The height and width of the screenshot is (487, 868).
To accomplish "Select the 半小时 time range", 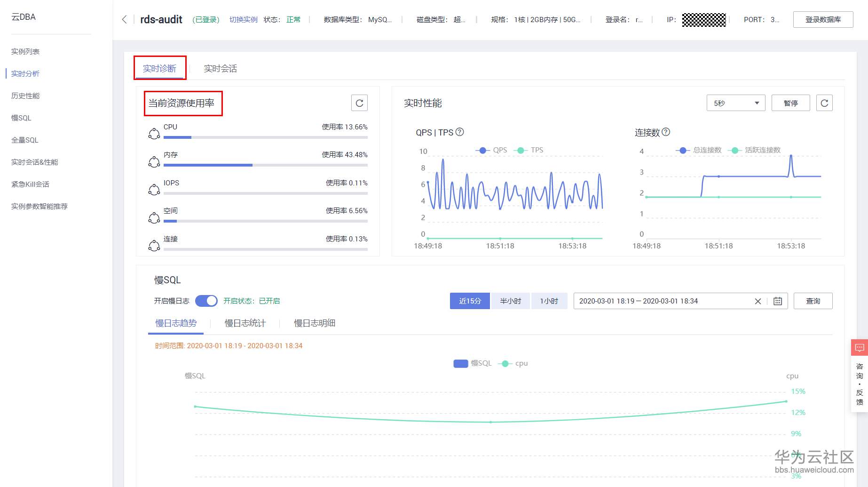I will (x=510, y=301).
